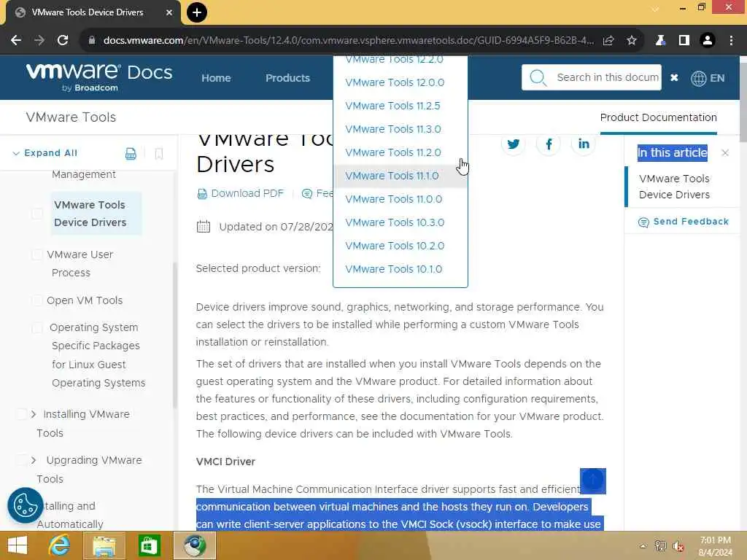Click the address bar URL
Screen dimensions: 747x560
coord(348,41)
